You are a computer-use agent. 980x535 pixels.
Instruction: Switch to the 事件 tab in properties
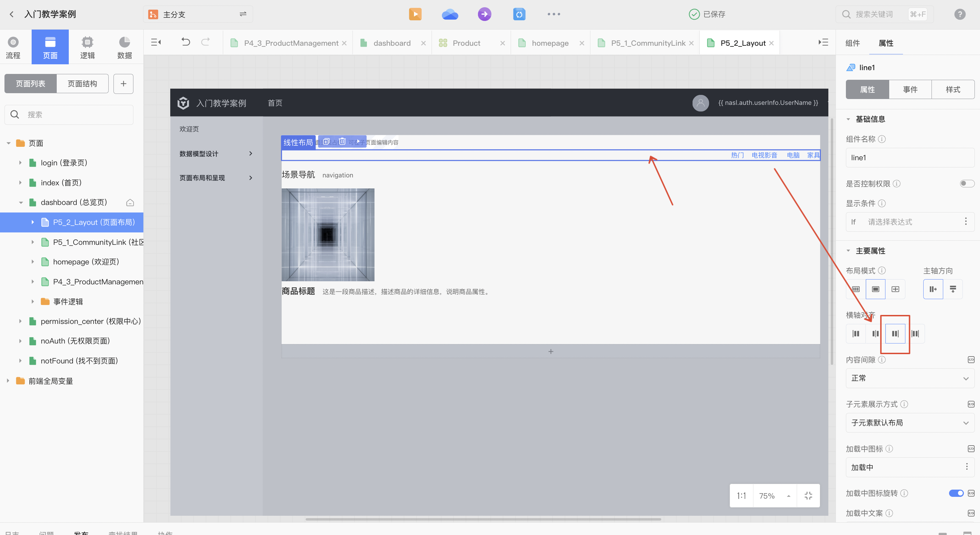tap(910, 89)
